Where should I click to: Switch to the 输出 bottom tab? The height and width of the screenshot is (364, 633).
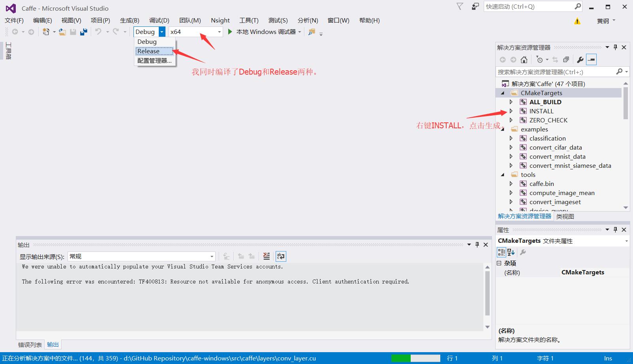tap(53, 345)
